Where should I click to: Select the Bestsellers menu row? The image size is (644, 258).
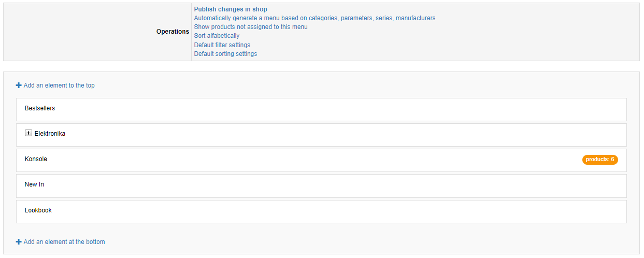(x=321, y=109)
